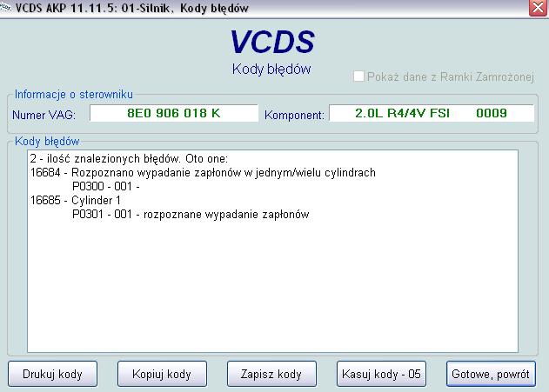549x392 pixels.
Task: Click the VCDS title bar app icon
Action: [x=5, y=7]
